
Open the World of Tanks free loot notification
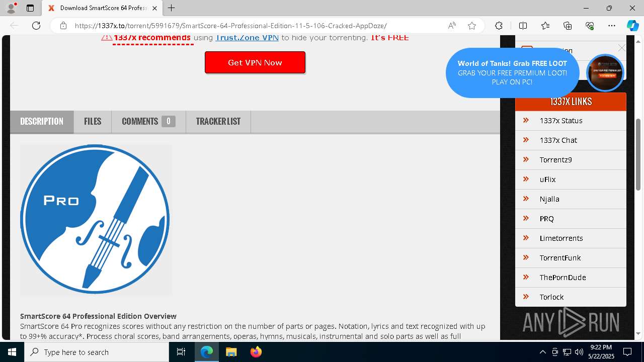pos(512,73)
